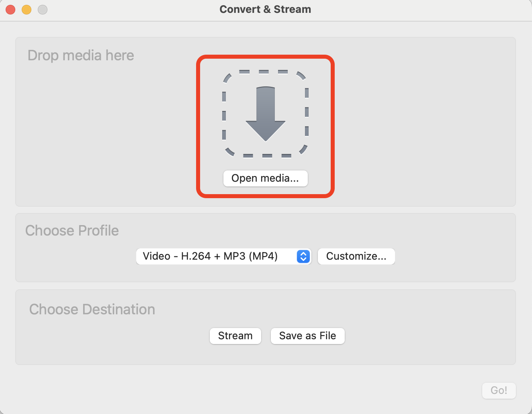Click the Choose Destination section header
The height and width of the screenshot is (414, 532).
click(x=92, y=309)
